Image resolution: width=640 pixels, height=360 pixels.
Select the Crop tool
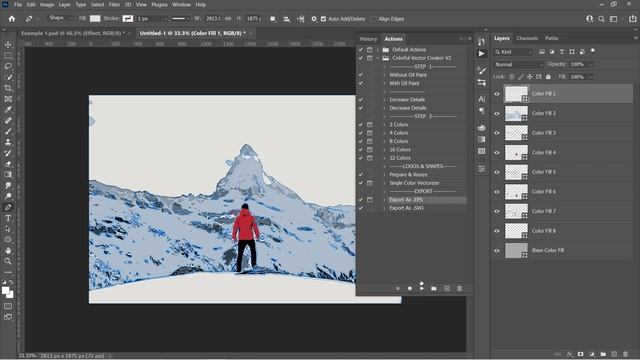pyautogui.click(x=8, y=88)
